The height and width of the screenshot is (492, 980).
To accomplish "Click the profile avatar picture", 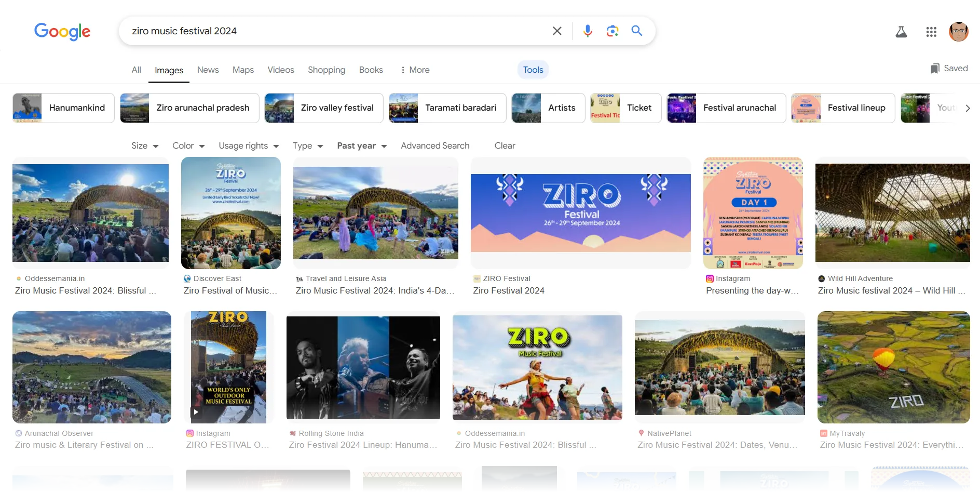I will (959, 31).
